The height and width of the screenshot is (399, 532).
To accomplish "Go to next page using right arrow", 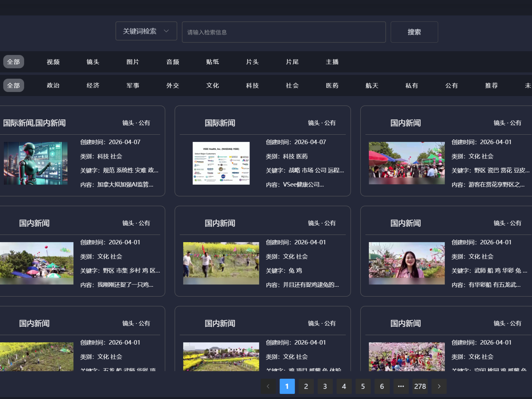I will click(439, 386).
